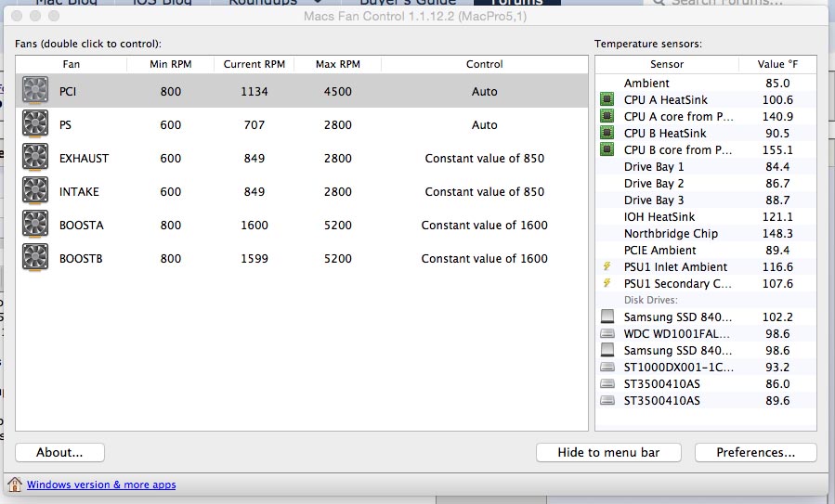The image size is (835, 504).
Task: Click the Northbridge temperature value 148.3
Action: 777,233
